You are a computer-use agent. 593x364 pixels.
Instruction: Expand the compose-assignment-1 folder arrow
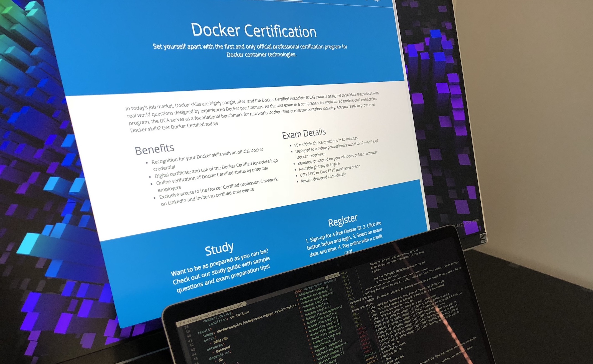[x=297, y=300]
